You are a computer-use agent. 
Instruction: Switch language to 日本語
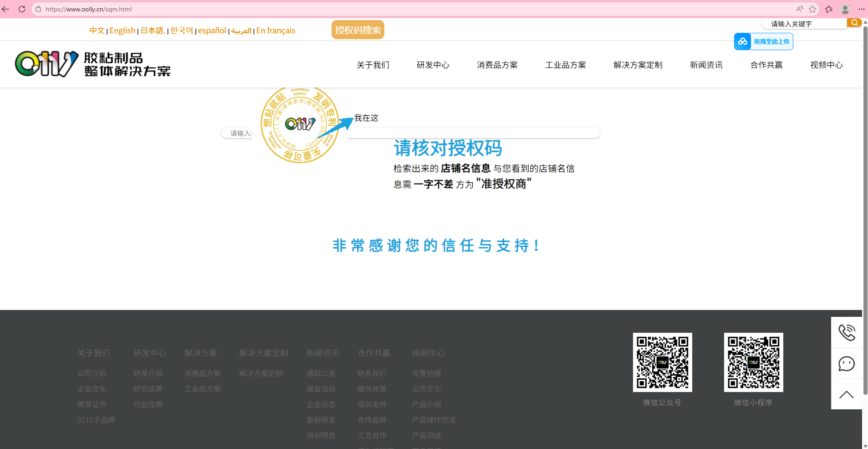[x=153, y=31]
